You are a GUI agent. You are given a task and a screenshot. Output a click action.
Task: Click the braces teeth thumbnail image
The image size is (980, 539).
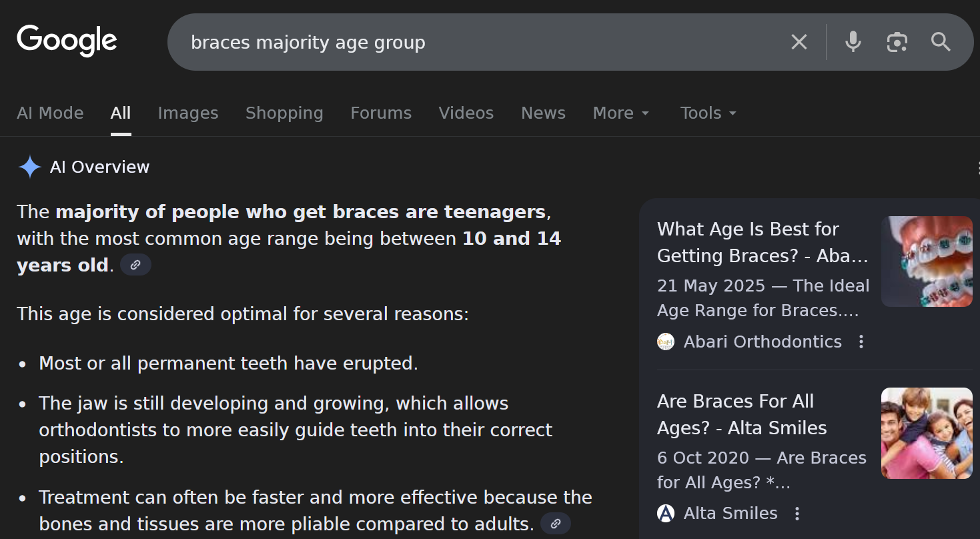pyautogui.click(x=927, y=261)
